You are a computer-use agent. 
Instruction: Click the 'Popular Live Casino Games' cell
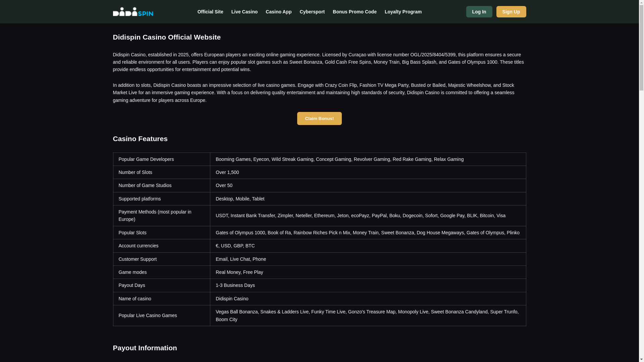pos(162,315)
